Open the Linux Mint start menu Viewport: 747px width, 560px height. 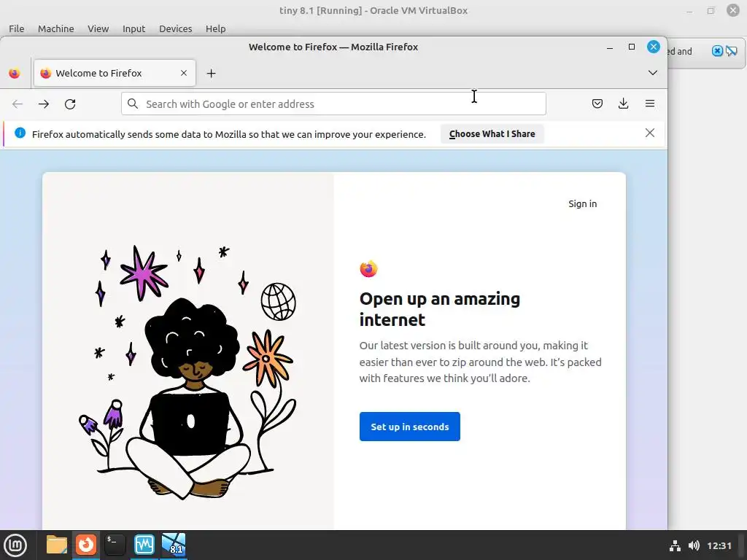(x=15, y=545)
